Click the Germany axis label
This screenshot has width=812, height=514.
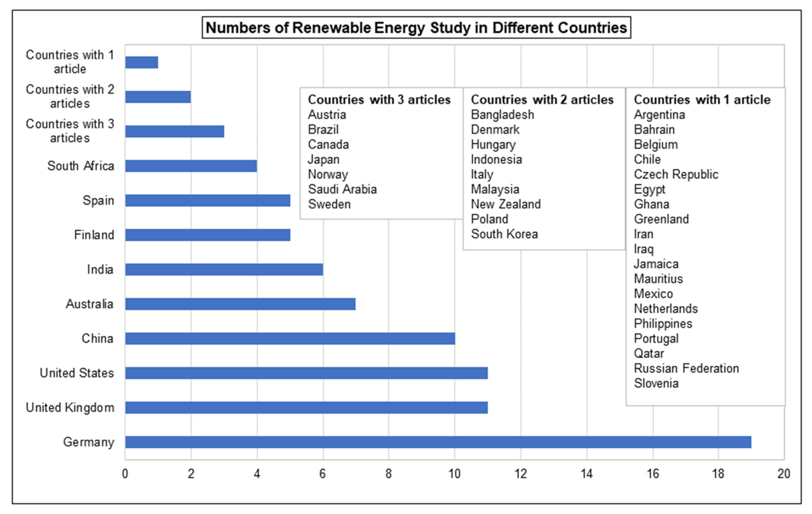(x=89, y=442)
